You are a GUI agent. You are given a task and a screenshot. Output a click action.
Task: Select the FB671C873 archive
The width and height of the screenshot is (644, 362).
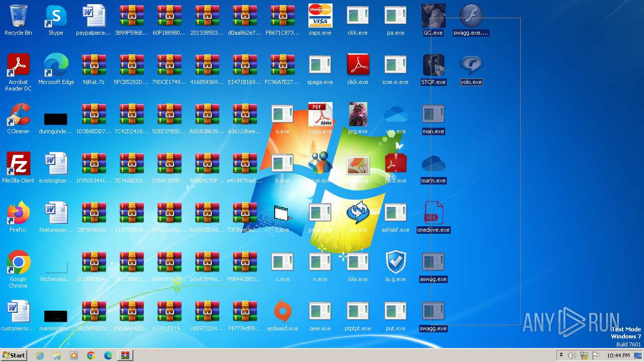(282, 20)
